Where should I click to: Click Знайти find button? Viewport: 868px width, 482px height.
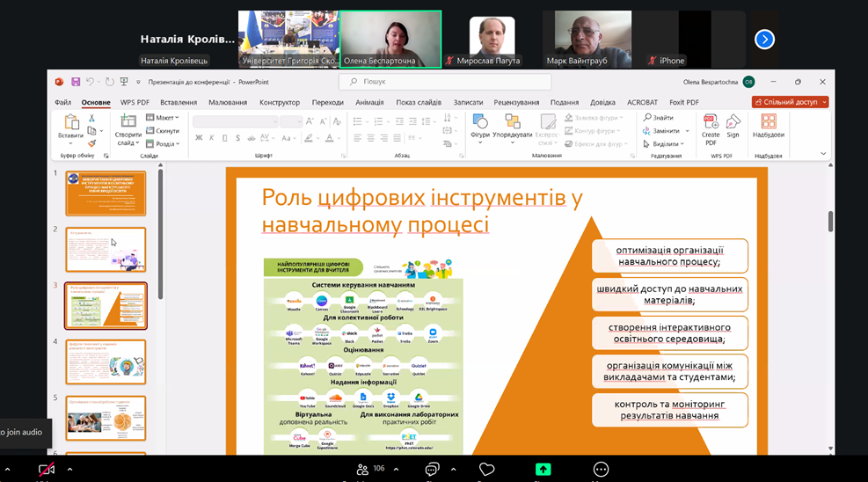coord(659,118)
